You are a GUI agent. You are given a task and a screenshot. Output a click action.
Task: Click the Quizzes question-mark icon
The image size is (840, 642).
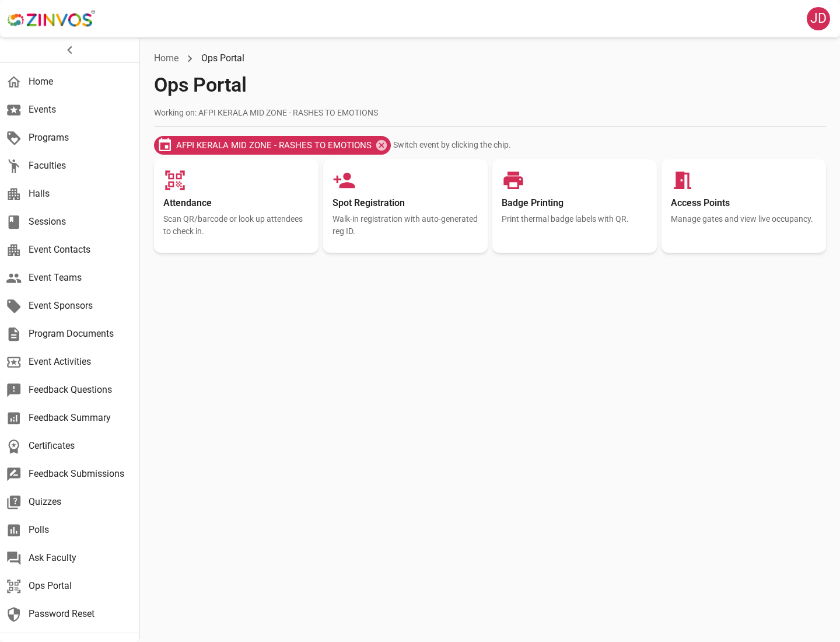click(14, 502)
